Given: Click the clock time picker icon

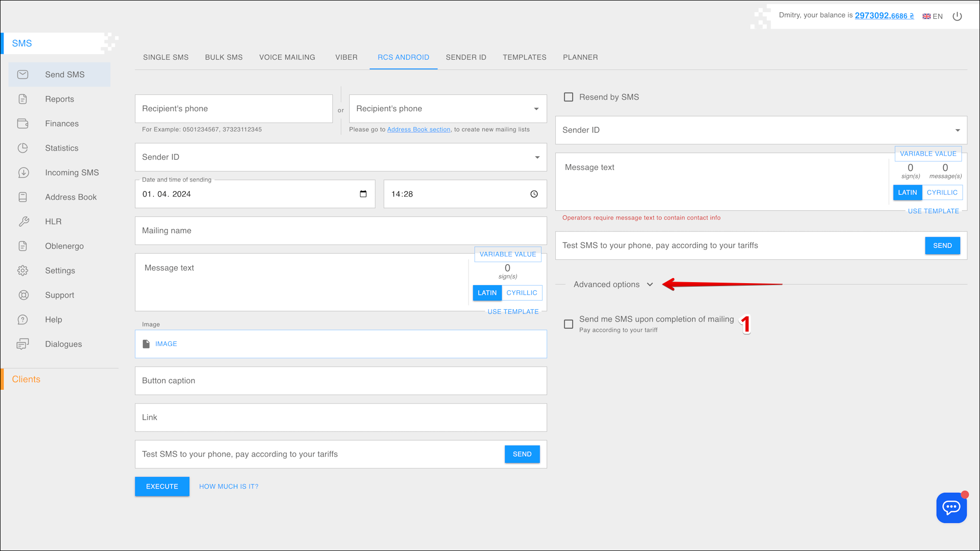Looking at the screenshot, I should [534, 194].
